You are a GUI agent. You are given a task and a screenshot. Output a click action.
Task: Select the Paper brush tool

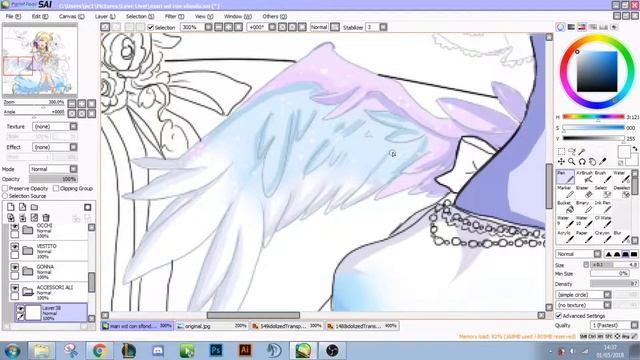pos(585,237)
